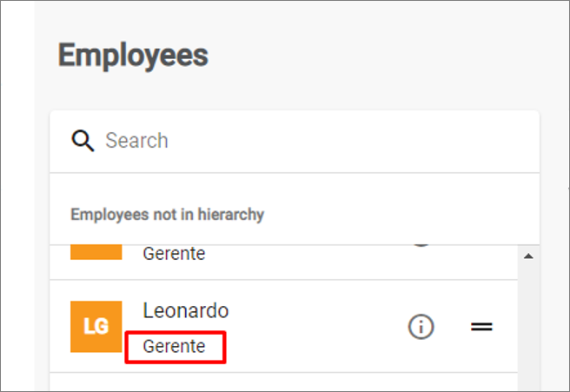Click the blank space beside the Employees heading

tap(374, 56)
